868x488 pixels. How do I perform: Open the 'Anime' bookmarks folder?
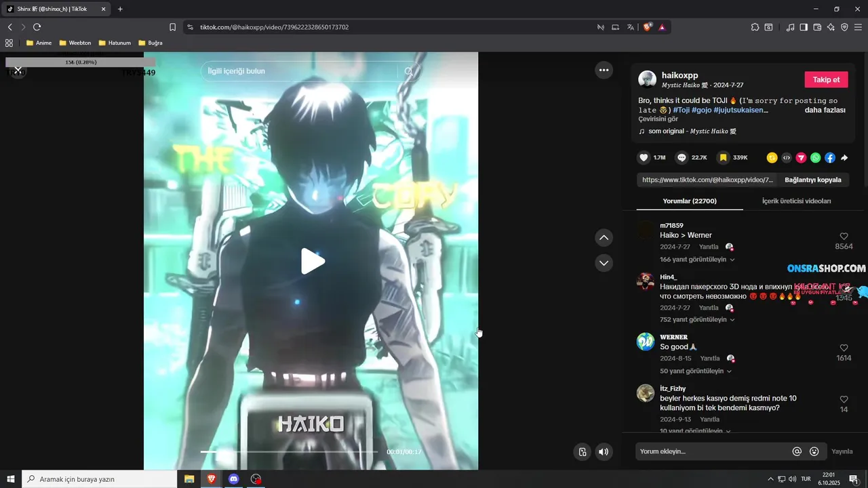point(39,43)
